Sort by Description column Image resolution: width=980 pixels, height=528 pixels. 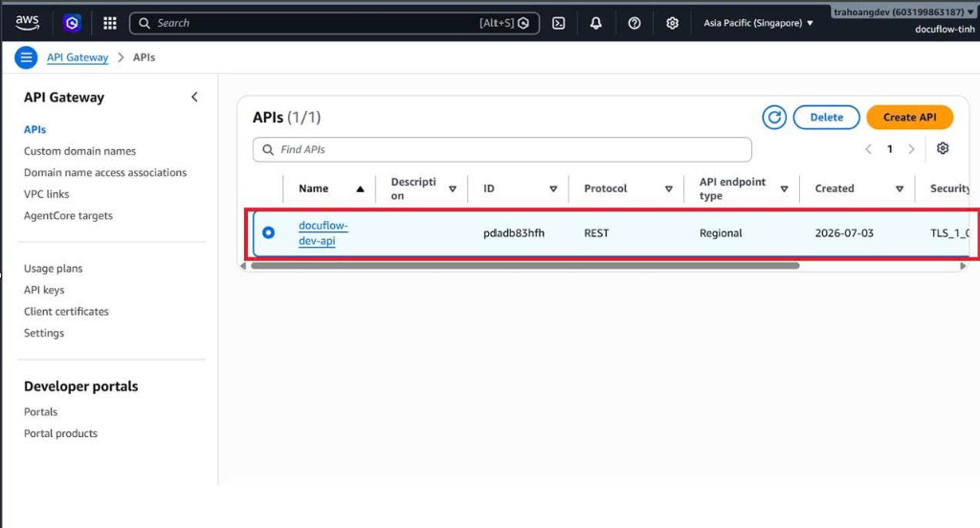(x=453, y=188)
